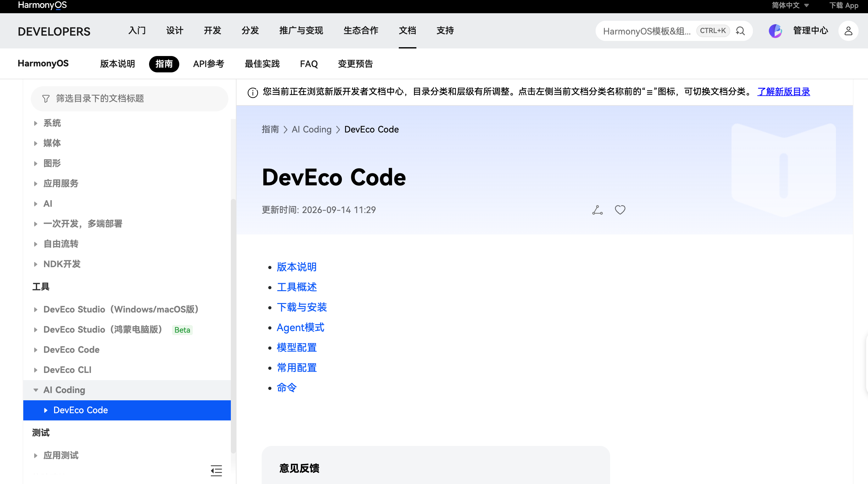The image size is (868, 484).
Task: Click 下载 App in the top bar
Action: 843,5
